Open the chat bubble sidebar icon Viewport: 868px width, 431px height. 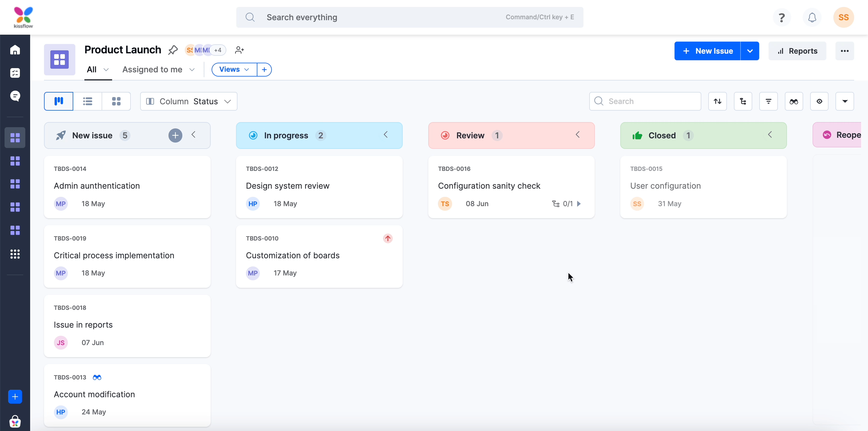click(x=15, y=96)
